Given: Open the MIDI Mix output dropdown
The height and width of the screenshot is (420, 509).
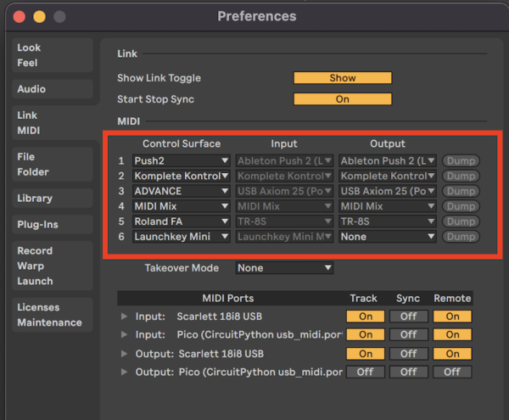Looking at the screenshot, I should point(388,206).
